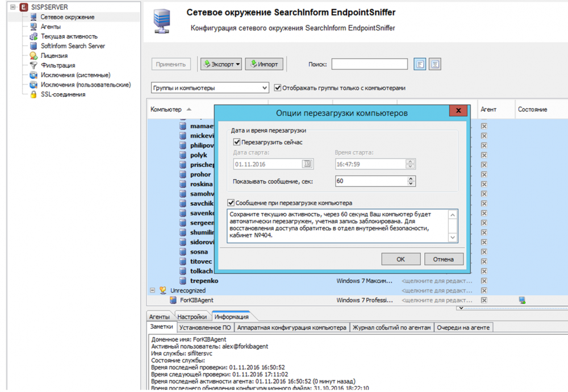This screenshot has width=568, height=392.
Task: Select Исключения (пользовательские) icon
Action: pos(34,85)
